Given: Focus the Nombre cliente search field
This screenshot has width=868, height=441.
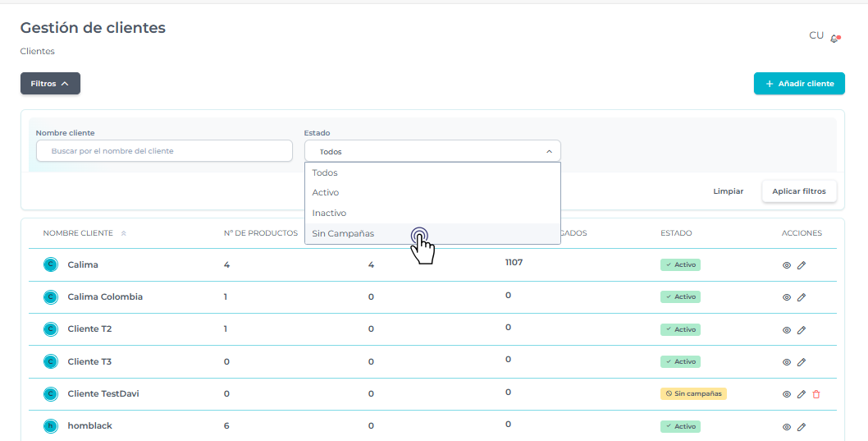Looking at the screenshot, I should tap(164, 151).
